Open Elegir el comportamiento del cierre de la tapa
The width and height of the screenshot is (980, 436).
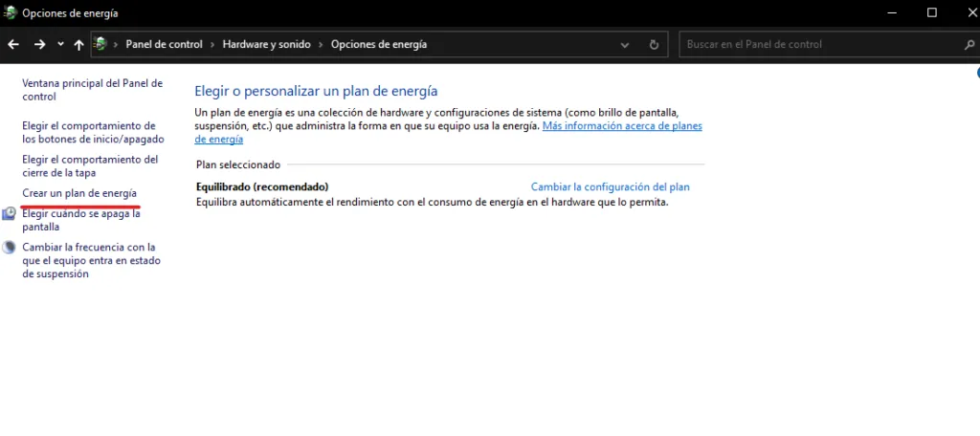(x=90, y=166)
